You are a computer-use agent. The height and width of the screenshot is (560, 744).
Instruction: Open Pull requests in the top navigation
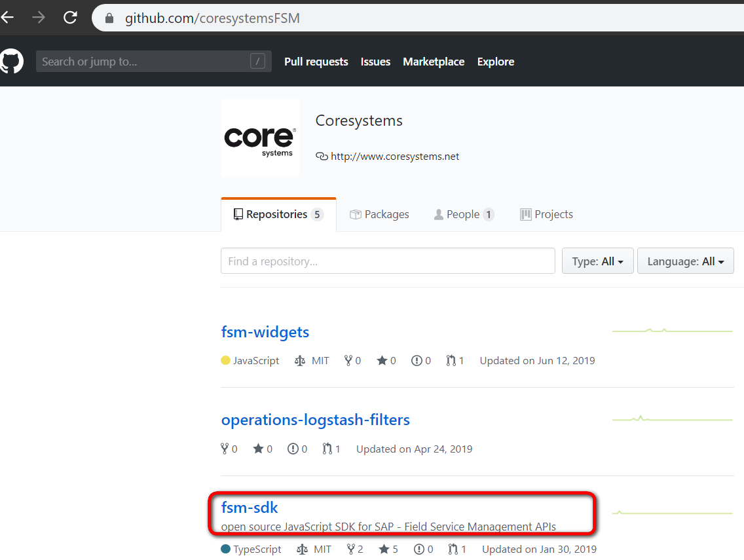coord(316,62)
